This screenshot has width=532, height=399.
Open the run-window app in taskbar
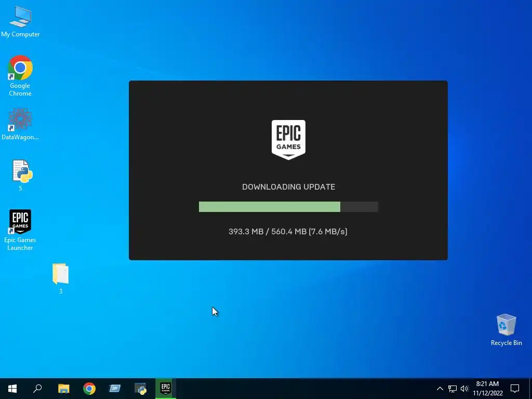click(x=115, y=389)
